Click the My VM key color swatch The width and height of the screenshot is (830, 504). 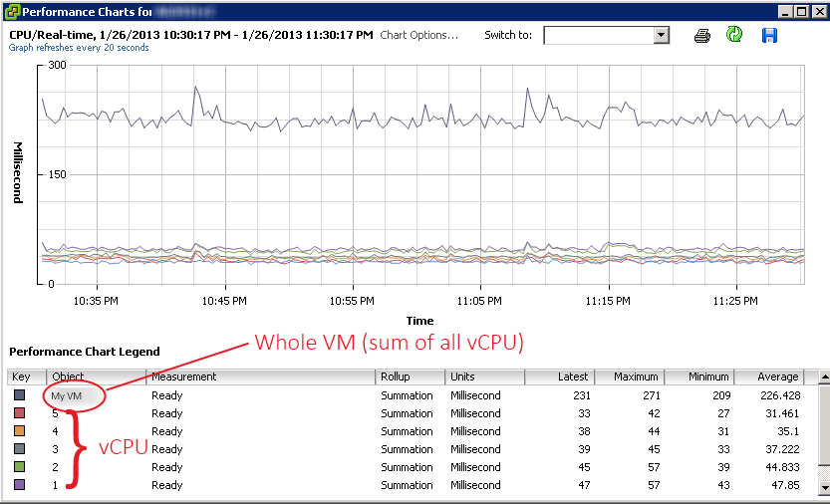20,395
